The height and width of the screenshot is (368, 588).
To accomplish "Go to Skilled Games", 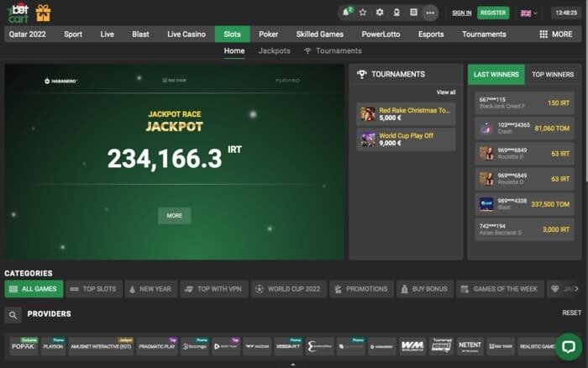I will point(319,34).
